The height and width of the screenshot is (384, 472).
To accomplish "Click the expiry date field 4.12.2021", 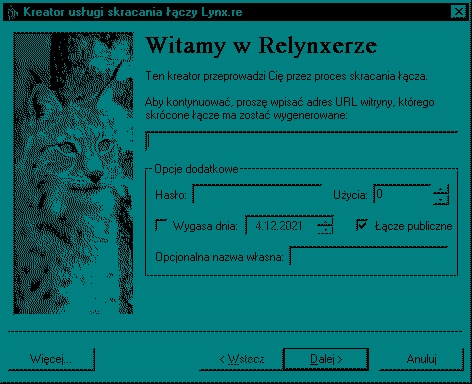I will 281,226.
